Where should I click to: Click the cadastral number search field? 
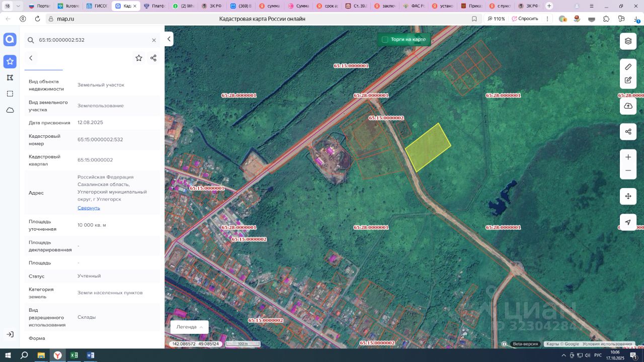[91, 40]
